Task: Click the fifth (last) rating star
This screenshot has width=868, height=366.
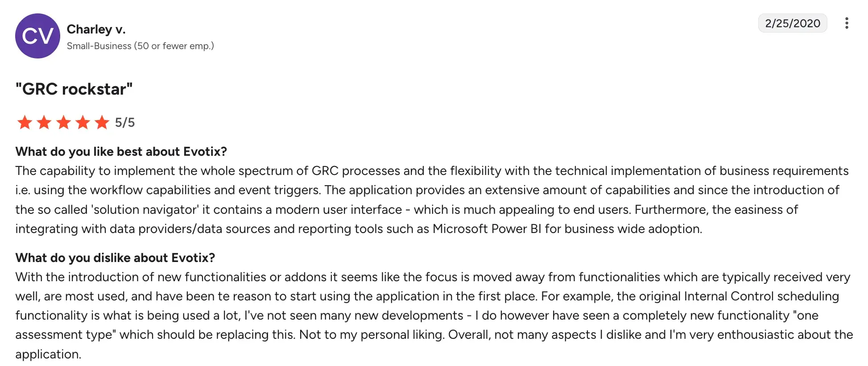Action: (x=102, y=122)
